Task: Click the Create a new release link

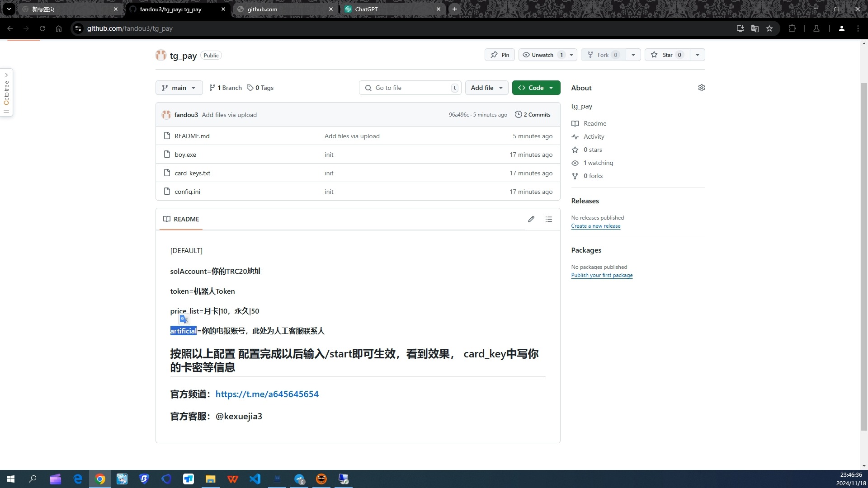Action: click(595, 226)
